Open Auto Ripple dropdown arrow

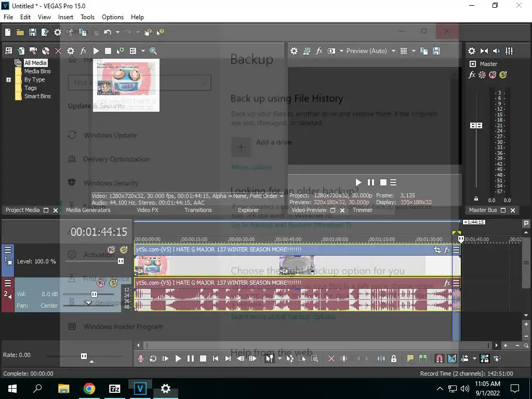(474, 358)
